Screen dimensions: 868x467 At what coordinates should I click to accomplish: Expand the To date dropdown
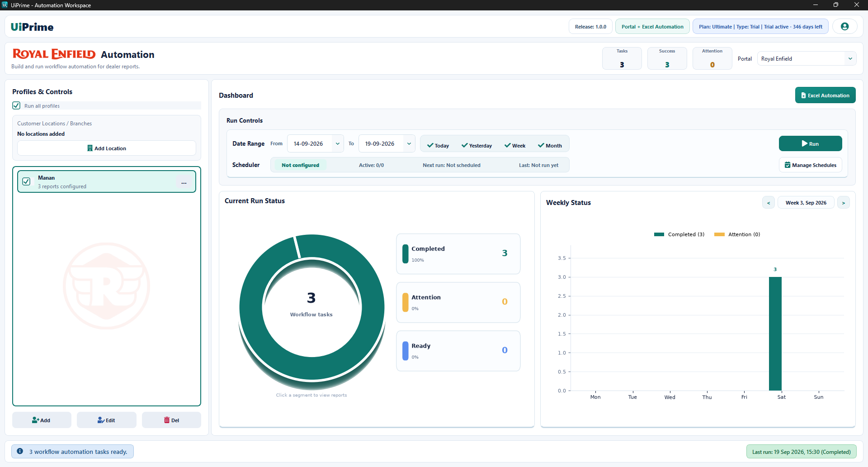pos(409,144)
